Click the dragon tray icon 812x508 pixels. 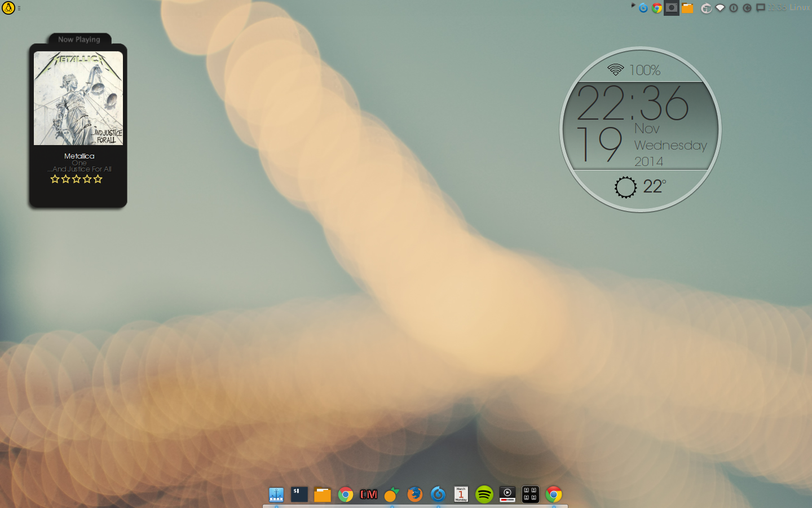(x=706, y=8)
